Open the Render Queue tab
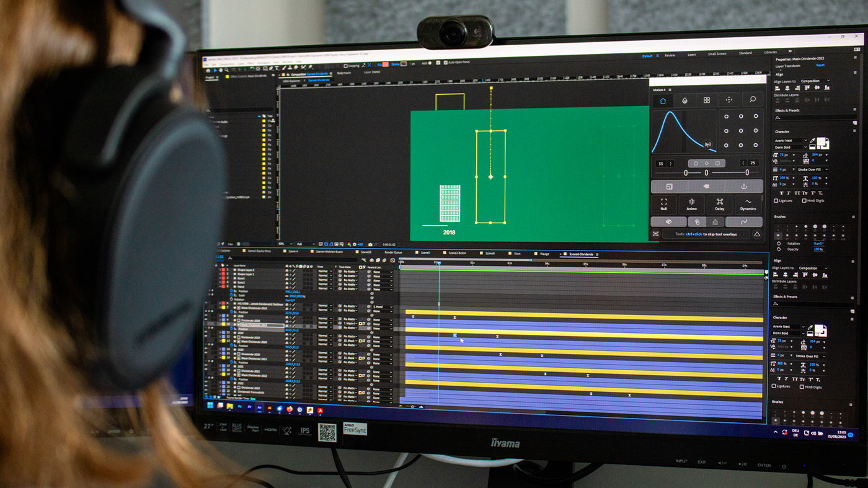This screenshot has height=488, width=868. click(x=393, y=252)
